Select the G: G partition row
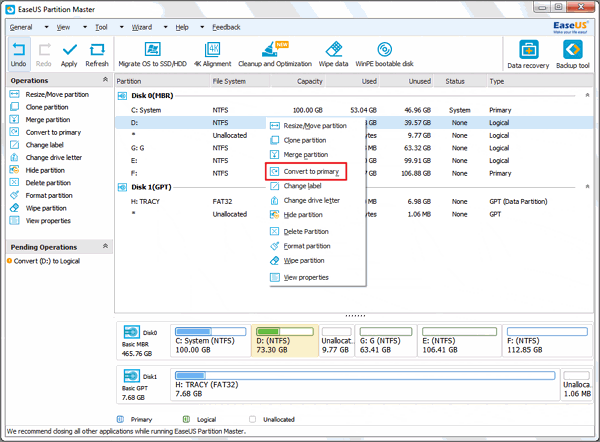The height and width of the screenshot is (442, 600). click(354, 148)
